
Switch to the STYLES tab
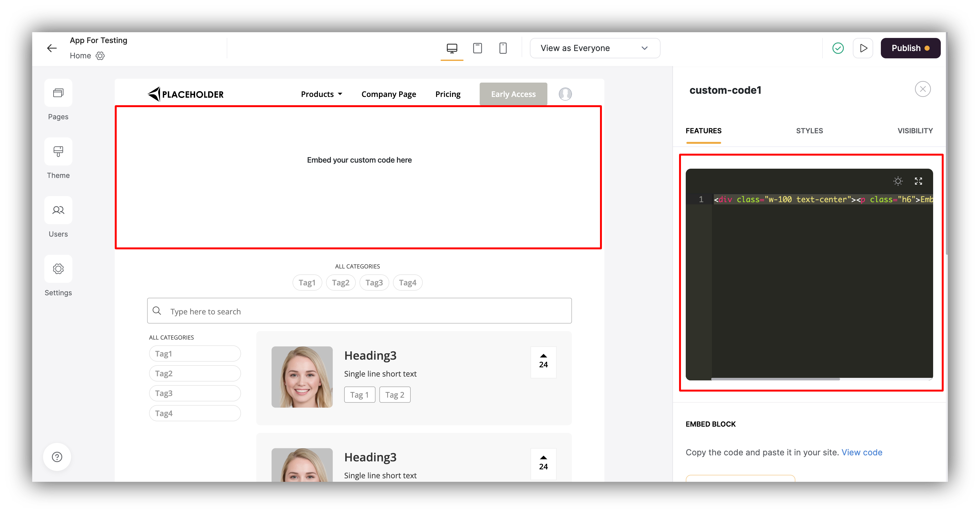pos(809,130)
